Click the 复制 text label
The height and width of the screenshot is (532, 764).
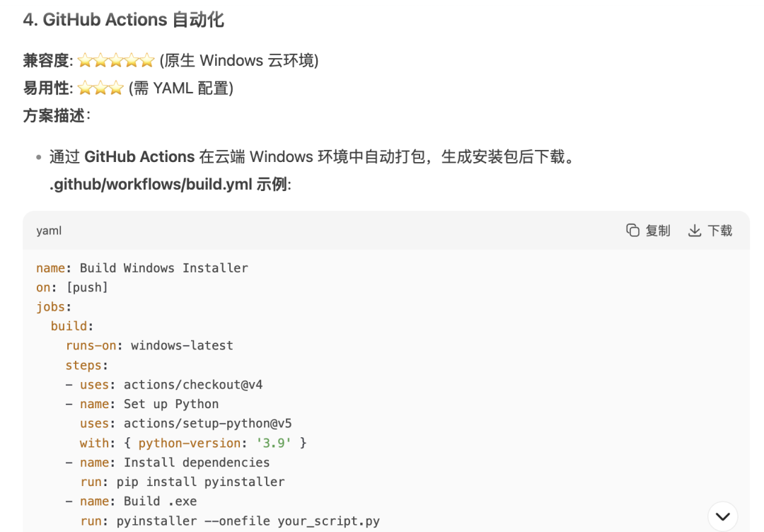[658, 231]
